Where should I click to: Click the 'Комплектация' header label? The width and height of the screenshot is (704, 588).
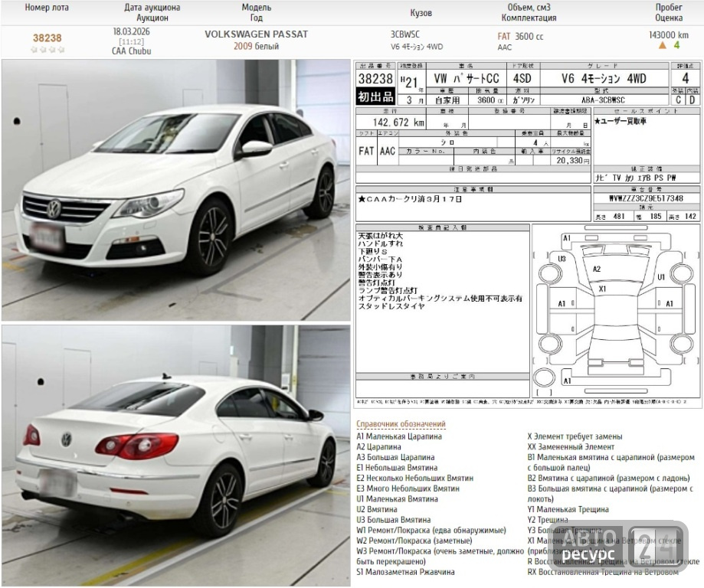[529, 18]
